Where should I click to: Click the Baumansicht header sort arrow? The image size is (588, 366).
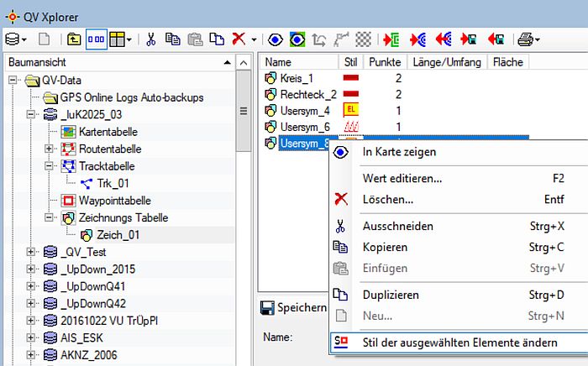(x=228, y=62)
